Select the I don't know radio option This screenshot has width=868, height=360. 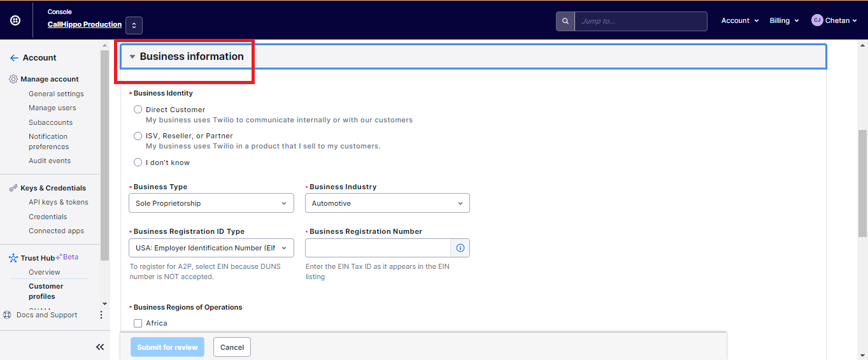138,162
